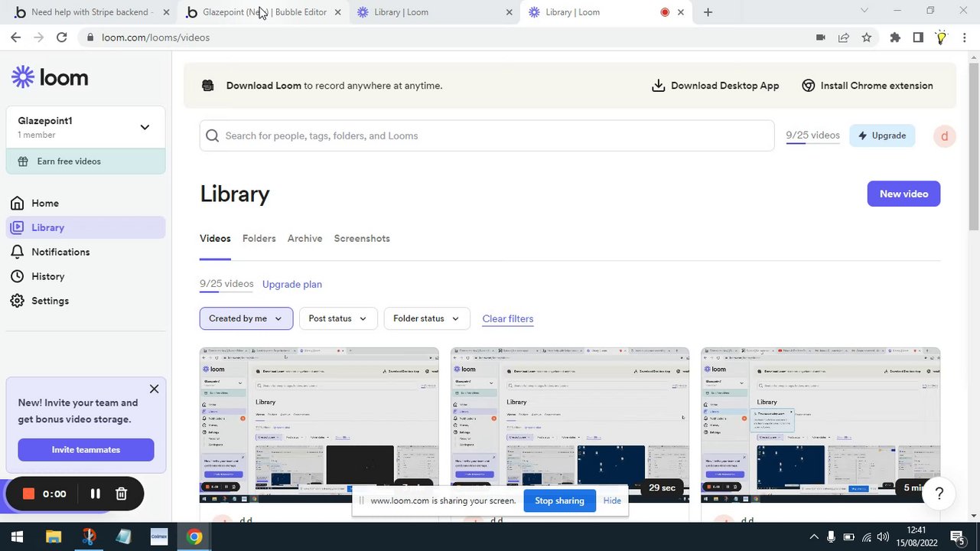Image resolution: width=980 pixels, height=551 pixels.
Task: Delete the current recording with trash icon
Action: tap(121, 494)
